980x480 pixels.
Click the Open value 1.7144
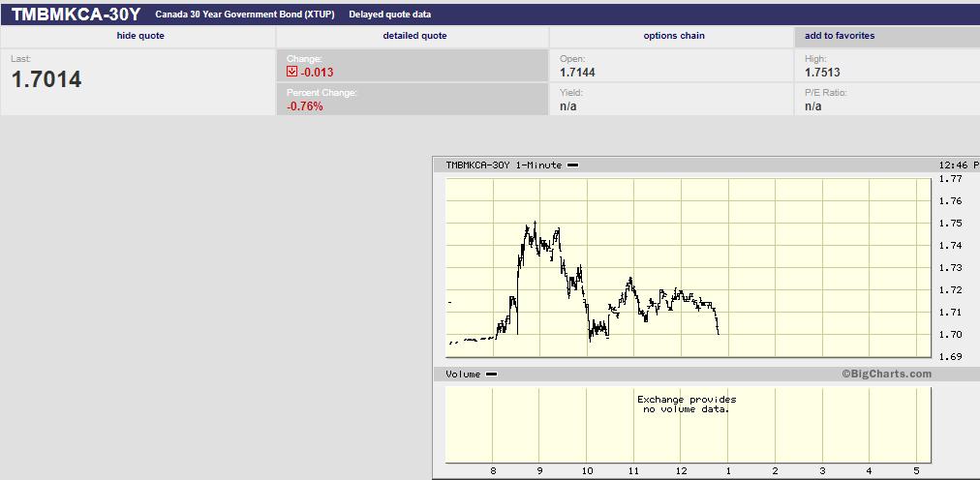(577, 73)
